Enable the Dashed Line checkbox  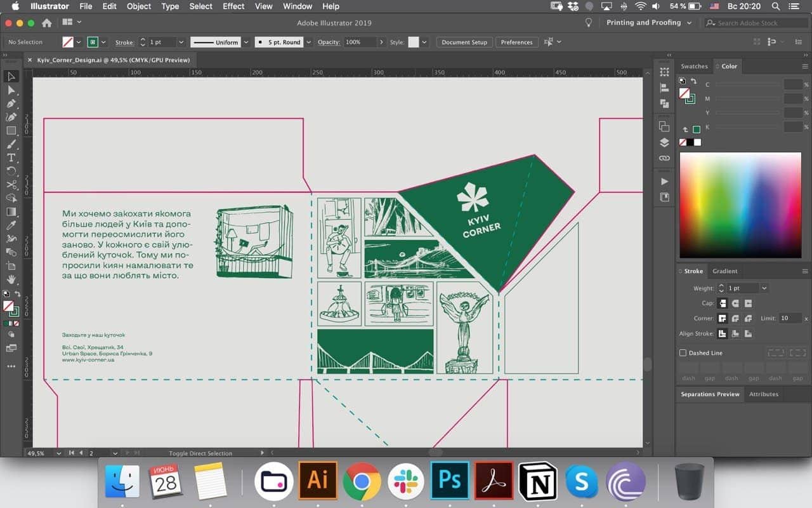(683, 353)
